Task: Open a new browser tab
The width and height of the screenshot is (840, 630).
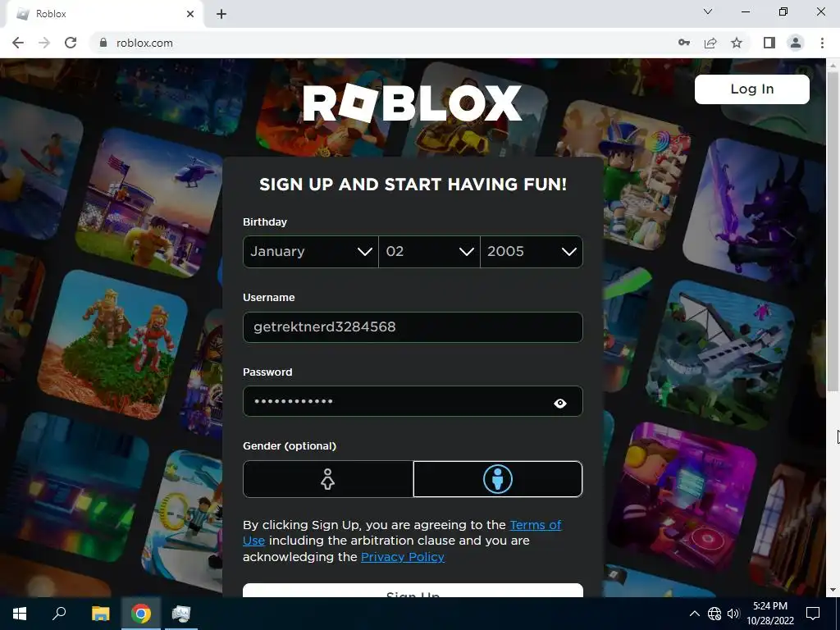Action: point(221,14)
